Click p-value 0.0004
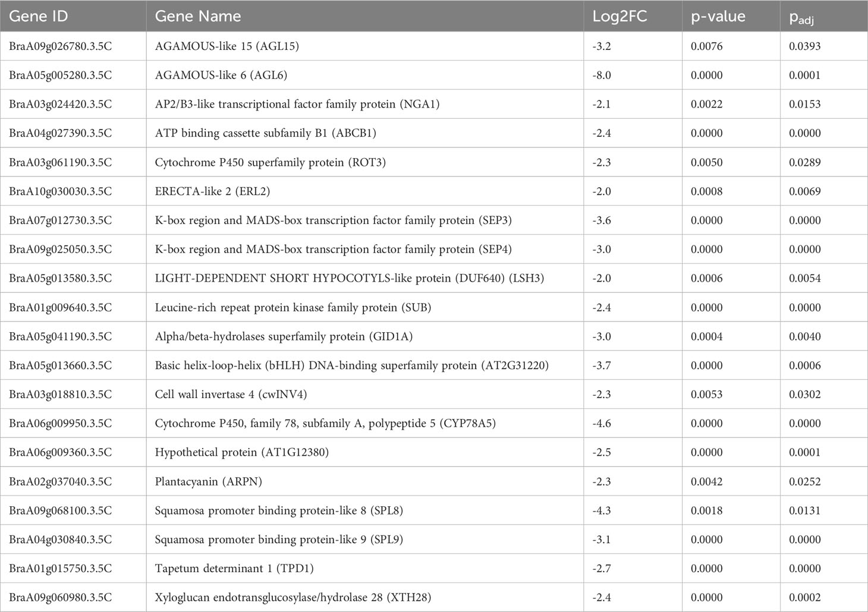Viewport: 868px width, 612px height. tap(706, 337)
